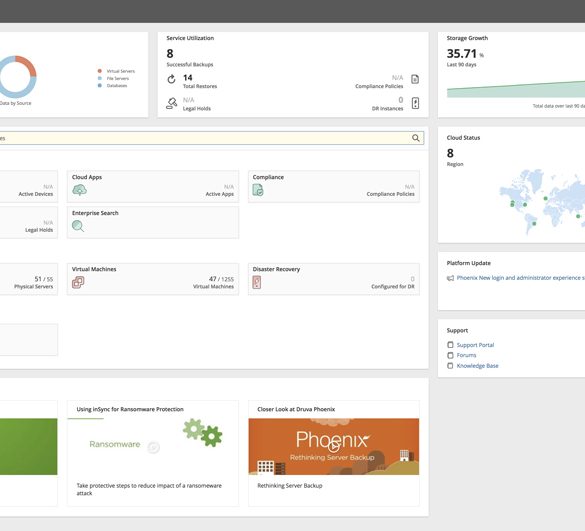Screen dimensions: 585x531
Task: Open the Cloud Apps card
Action: pos(153,187)
